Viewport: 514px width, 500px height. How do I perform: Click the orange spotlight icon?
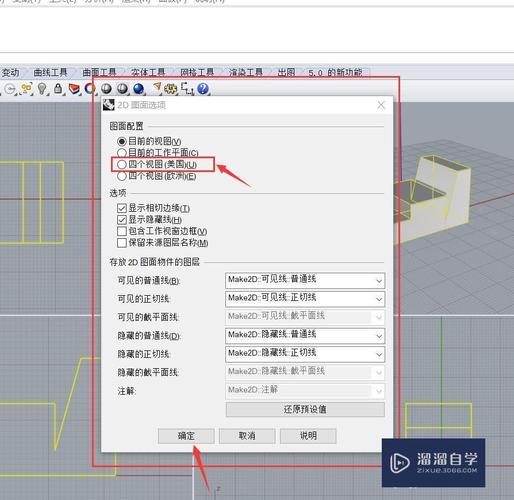(x=157, y=88)
